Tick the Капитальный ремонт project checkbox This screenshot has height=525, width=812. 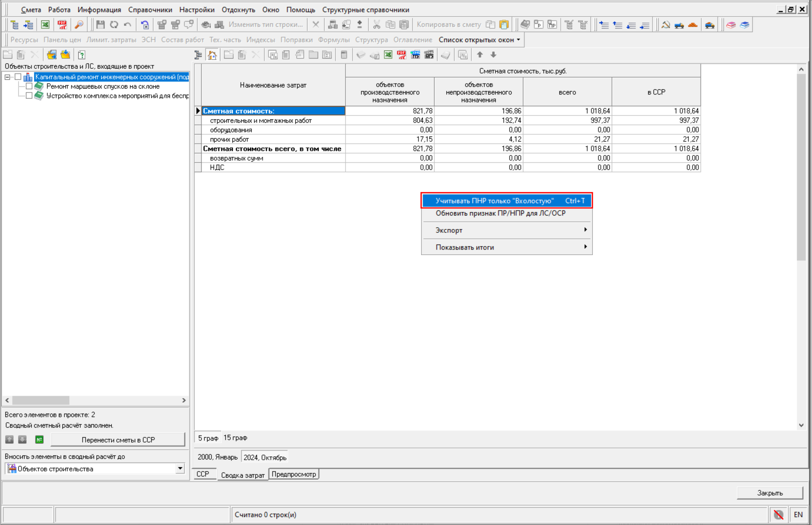(x=18, y=77)
